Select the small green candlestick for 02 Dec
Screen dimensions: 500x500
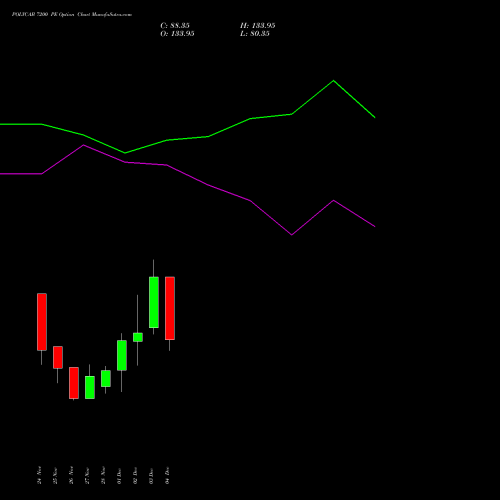tap(138, 337)
